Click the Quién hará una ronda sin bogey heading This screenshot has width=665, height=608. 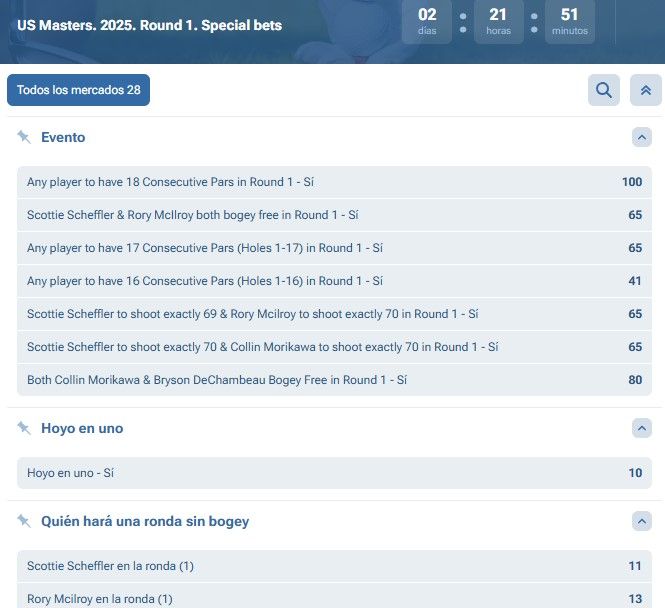(x=145, y=521)
